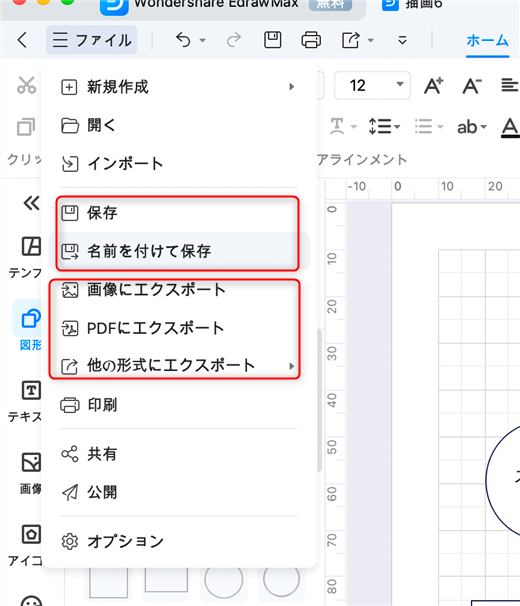Click the smiley face sidebar icon
This screenshot has width=520, height=606.
click(x=31, y=601)
